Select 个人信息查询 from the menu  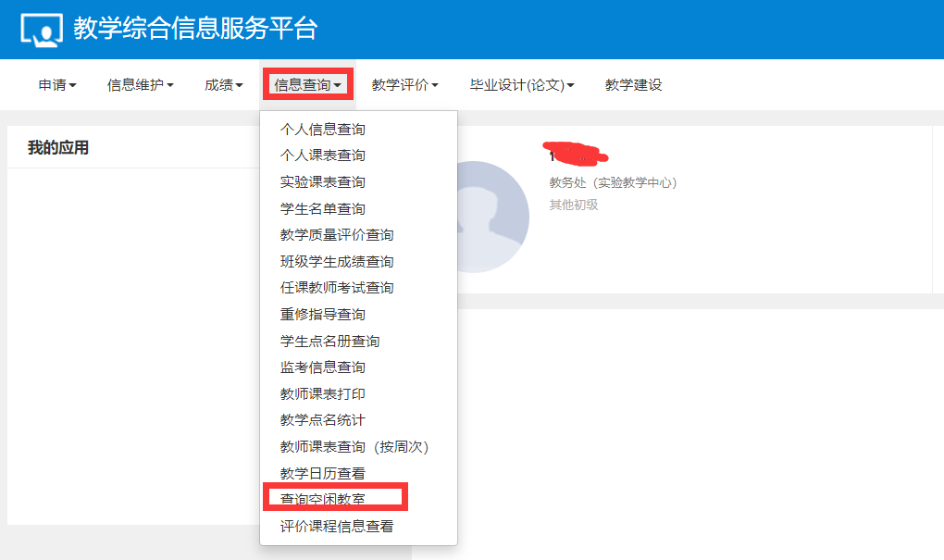323,130
